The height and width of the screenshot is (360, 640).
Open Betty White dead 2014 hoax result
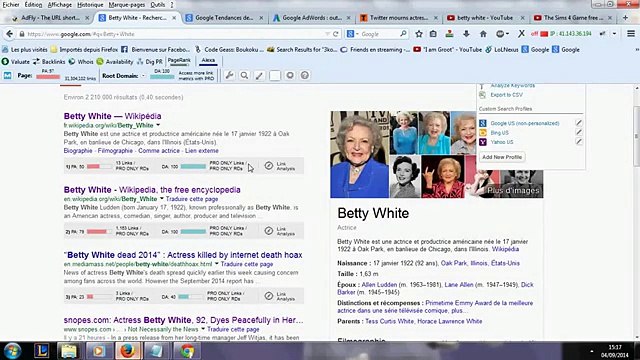tap(183, 255)
